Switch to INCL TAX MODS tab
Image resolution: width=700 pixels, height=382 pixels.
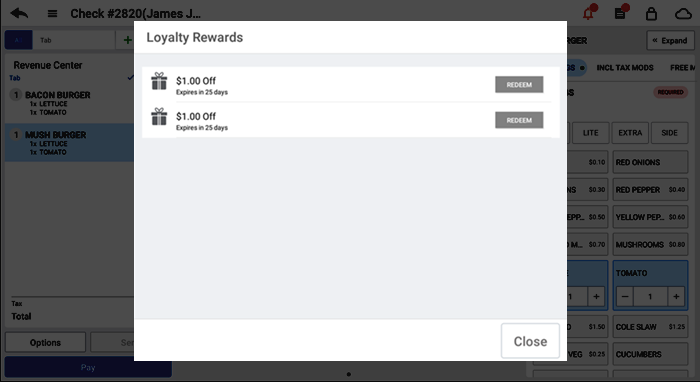(x=625, y=68)
